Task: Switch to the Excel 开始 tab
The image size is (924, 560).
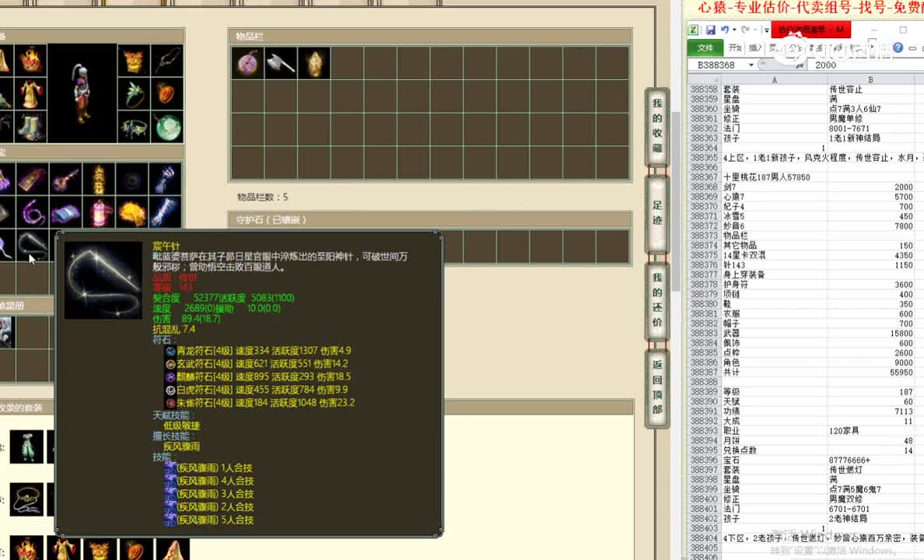Action: pyautogui.click(x=734, y=47)
